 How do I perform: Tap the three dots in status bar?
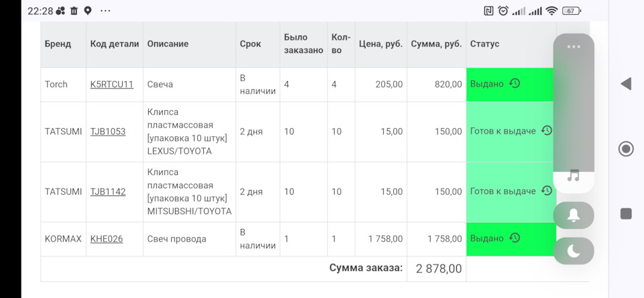point(105,11)
